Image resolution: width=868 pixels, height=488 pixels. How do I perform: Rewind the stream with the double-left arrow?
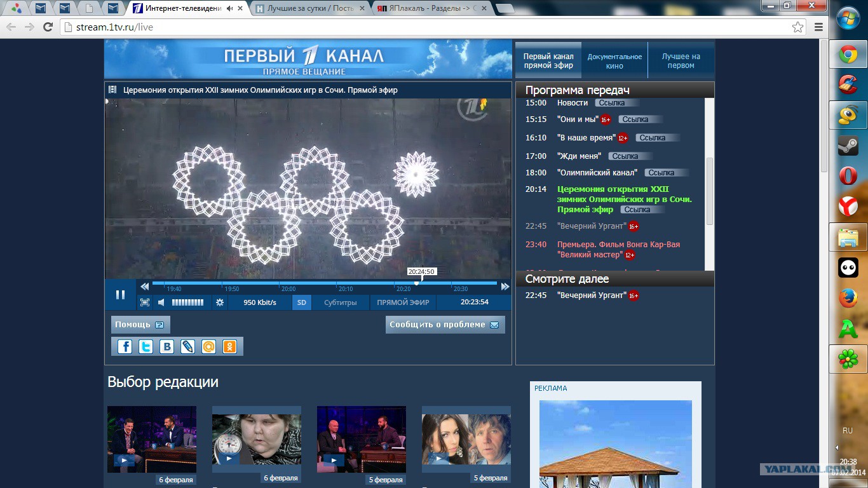pos(145,287)
